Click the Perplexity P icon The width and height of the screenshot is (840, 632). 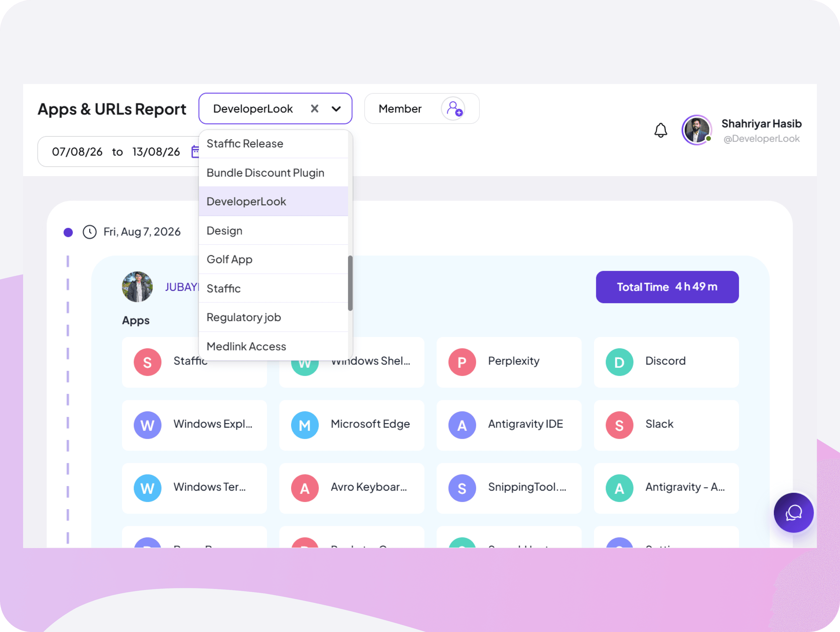(x=462, y=362)
